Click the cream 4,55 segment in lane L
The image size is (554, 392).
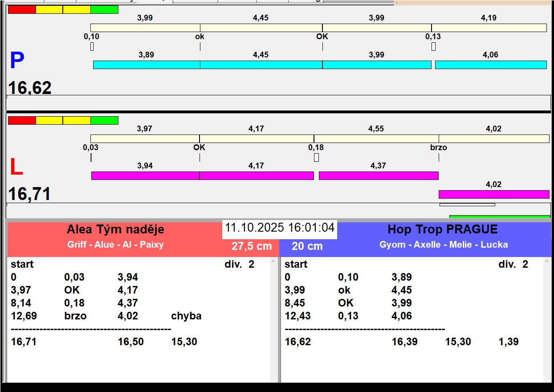pos(376,139)
